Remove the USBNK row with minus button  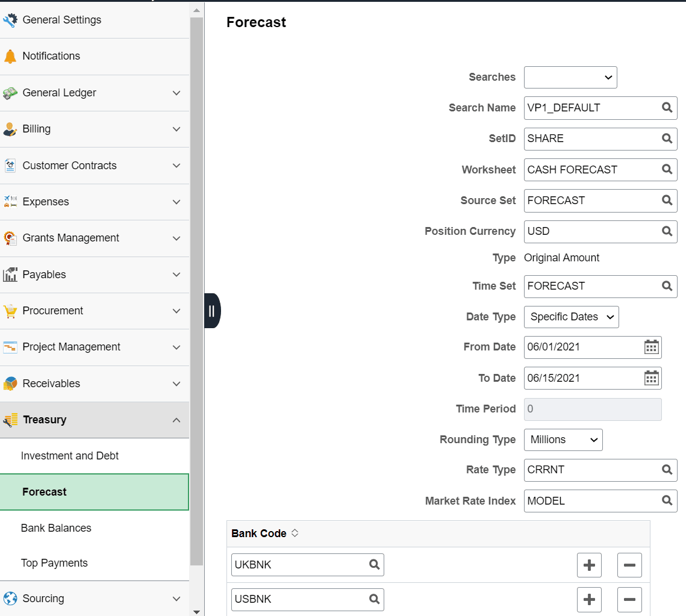(629, 599)
